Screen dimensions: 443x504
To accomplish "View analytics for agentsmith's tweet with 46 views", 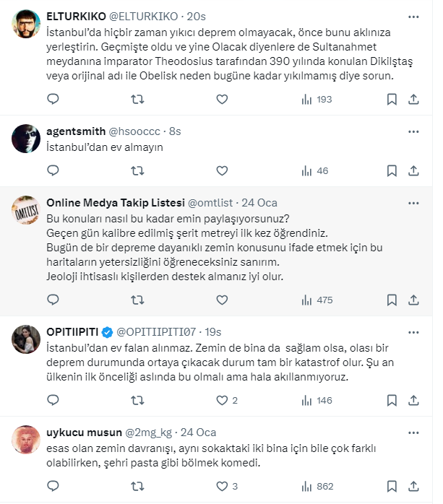I will 314,171.
